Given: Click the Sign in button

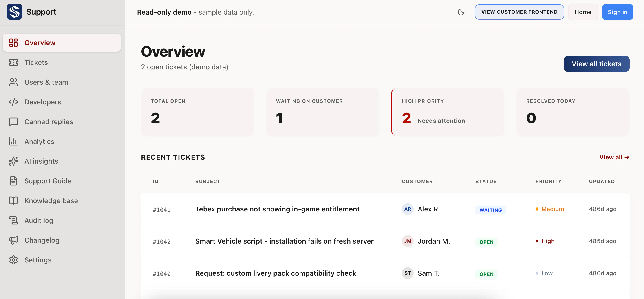Looking at the screenshot, I should [617, 12].
